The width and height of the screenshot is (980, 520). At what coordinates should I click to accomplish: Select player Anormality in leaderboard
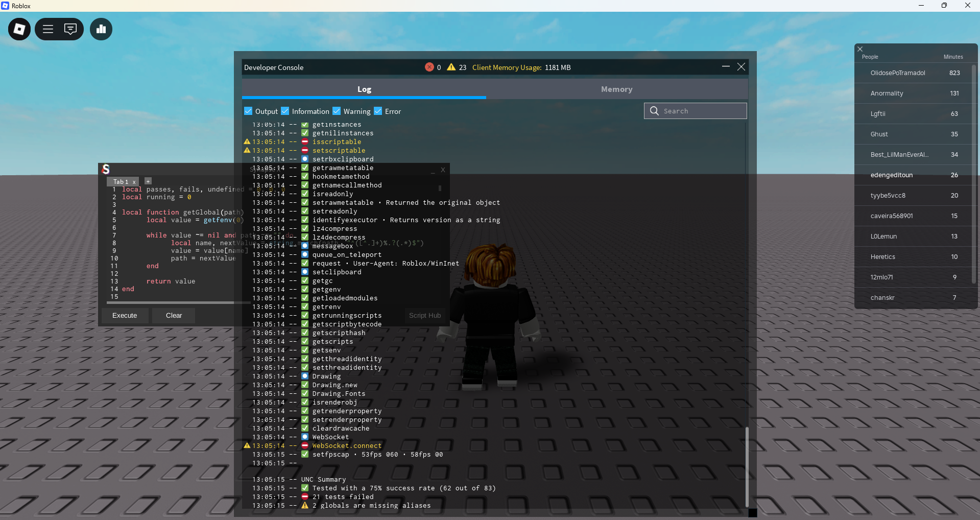coord(913,93)
